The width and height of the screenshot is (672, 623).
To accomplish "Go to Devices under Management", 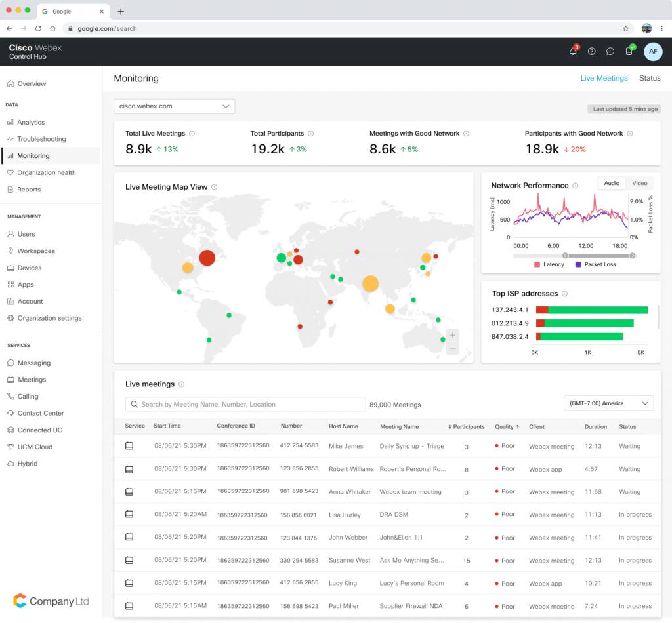I will pos(31,268).
